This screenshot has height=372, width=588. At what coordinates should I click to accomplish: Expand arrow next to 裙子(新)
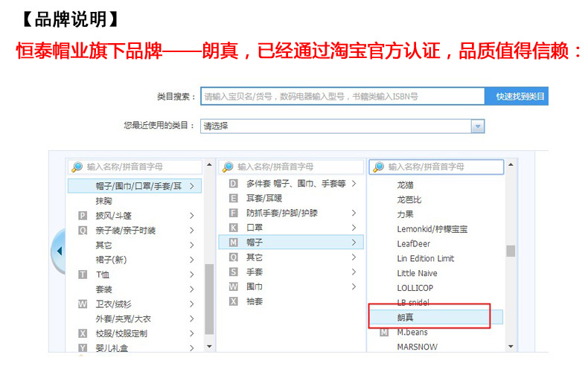(x=192, y=260)
